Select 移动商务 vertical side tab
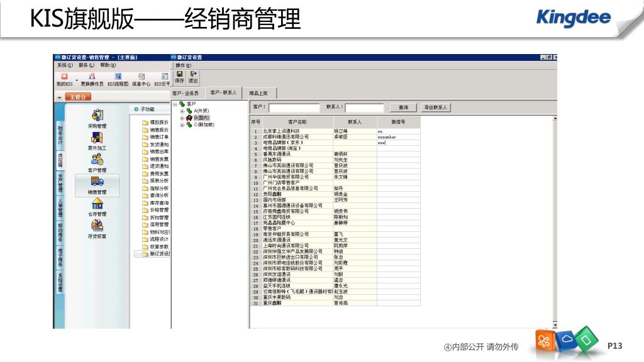This screenshot has width=644, height=362. click(x=60, y=233)
